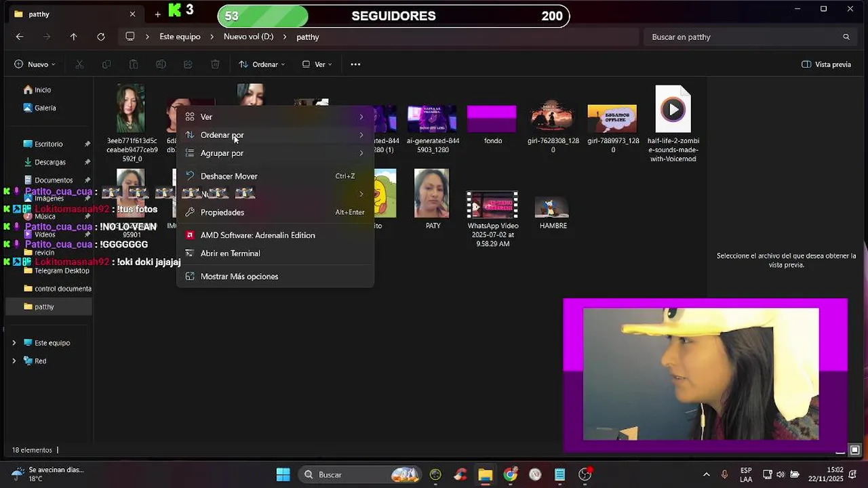Show hidden system tray icons
This screenshot has width=868, height=488.
coord(707,474)
